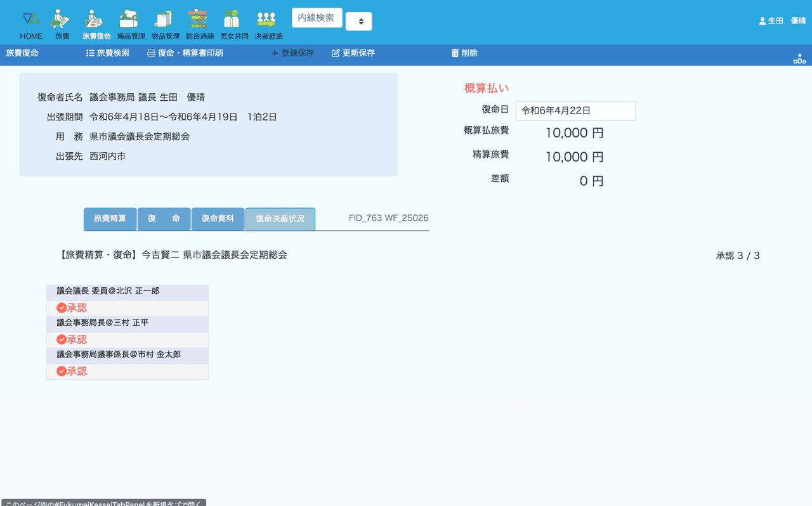Select the 旅費復命 module icon
The height and width of the screenshot is (506, 812).
coord(96,25)
